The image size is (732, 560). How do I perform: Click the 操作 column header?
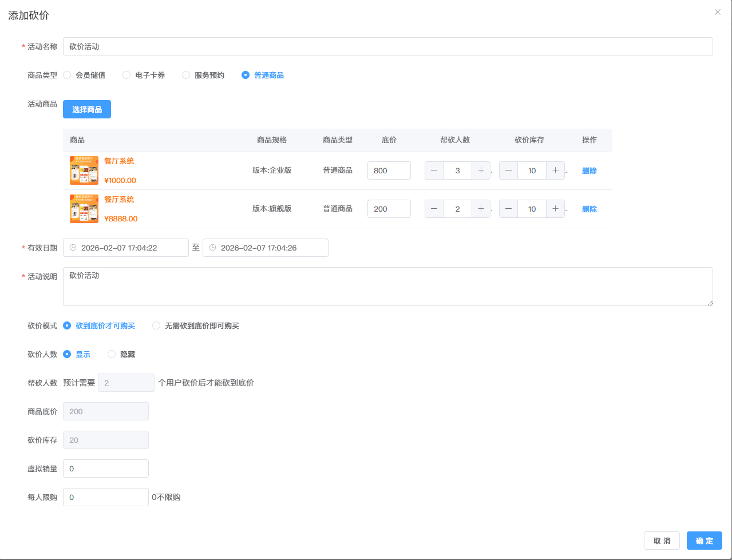(x=589, y=140)
